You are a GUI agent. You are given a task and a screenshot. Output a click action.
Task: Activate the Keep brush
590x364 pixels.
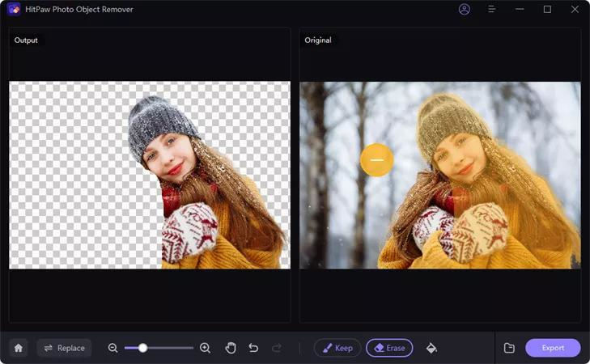click(x=337, y=348)
